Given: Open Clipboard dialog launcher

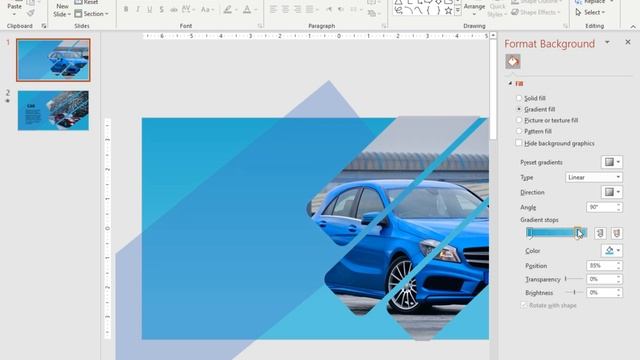Looking at the screenshot, I should click(44, 26).
